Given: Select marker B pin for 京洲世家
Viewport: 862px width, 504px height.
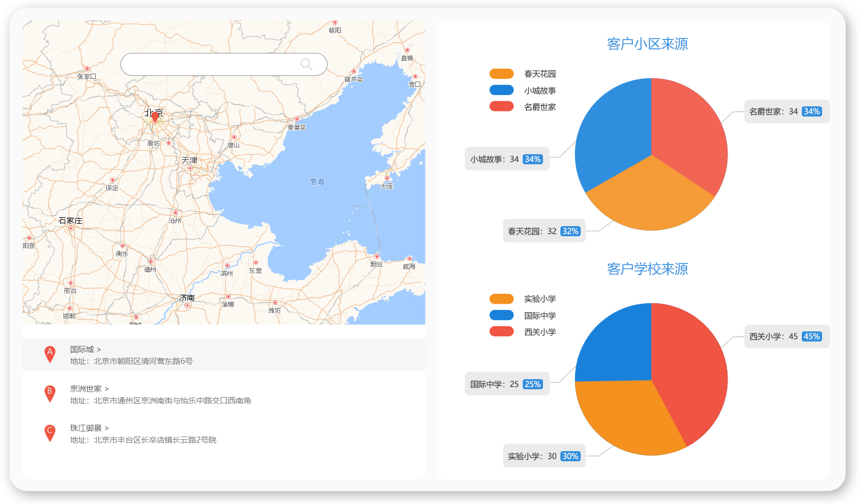Looking at the screenshot, I should 50,394.
